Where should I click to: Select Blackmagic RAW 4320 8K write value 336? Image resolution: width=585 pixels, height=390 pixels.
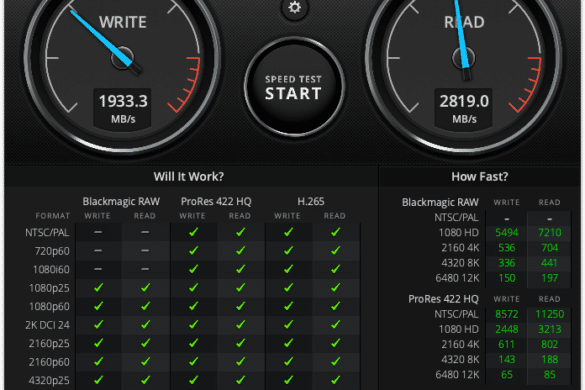coord(507,263)
